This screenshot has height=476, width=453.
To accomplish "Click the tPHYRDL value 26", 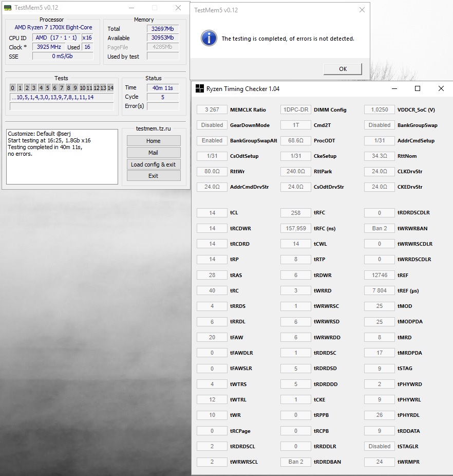I will (379, 415).
